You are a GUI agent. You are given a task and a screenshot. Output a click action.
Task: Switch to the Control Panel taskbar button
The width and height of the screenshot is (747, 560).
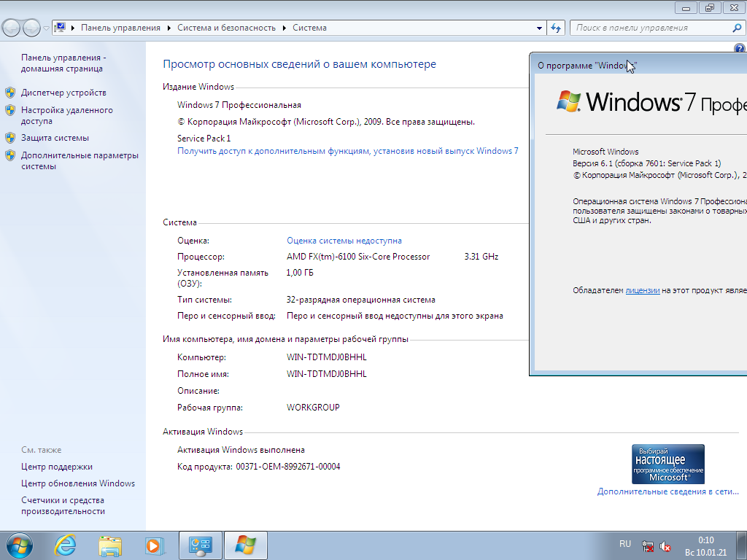point(200,545)
